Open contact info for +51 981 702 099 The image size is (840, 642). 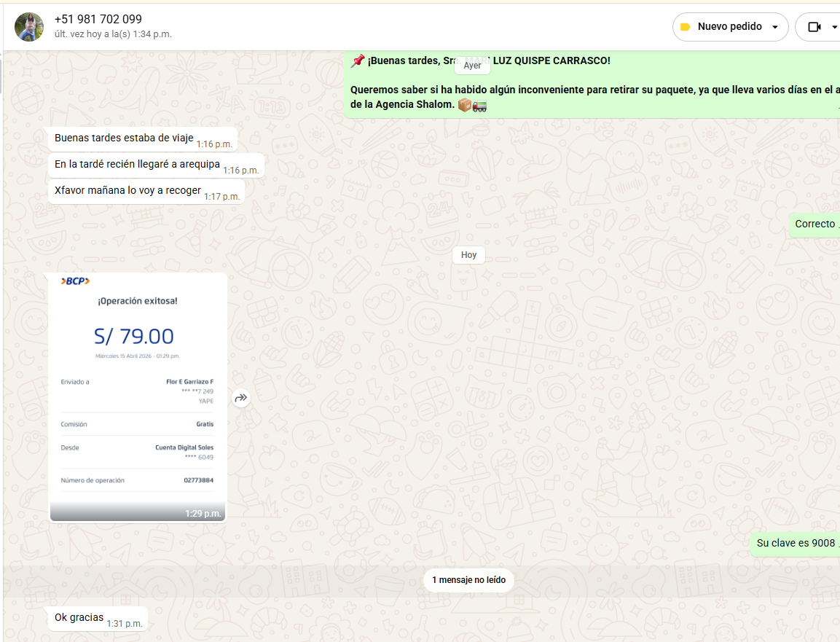click(x=98, y=20)
